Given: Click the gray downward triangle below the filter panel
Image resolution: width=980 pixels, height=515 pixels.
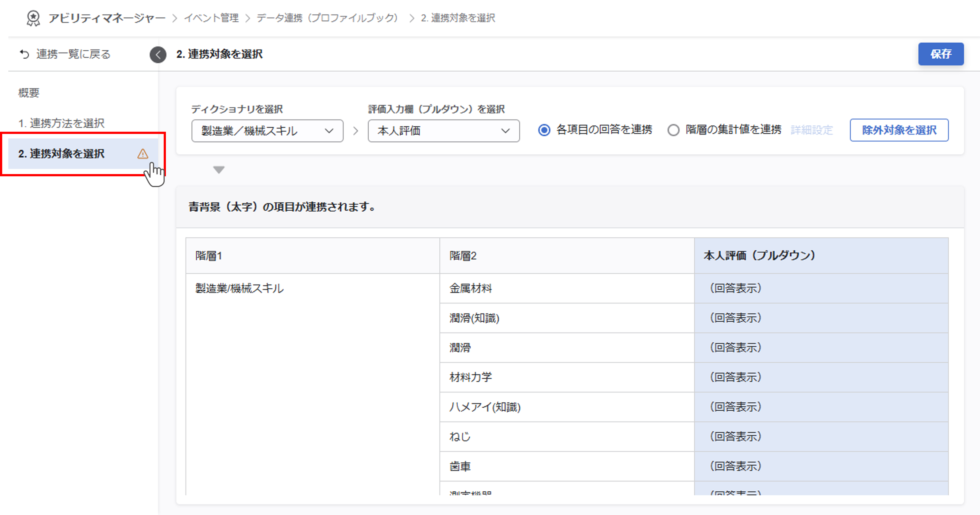Looking at the screenshot, I should (x=219, y=170).
